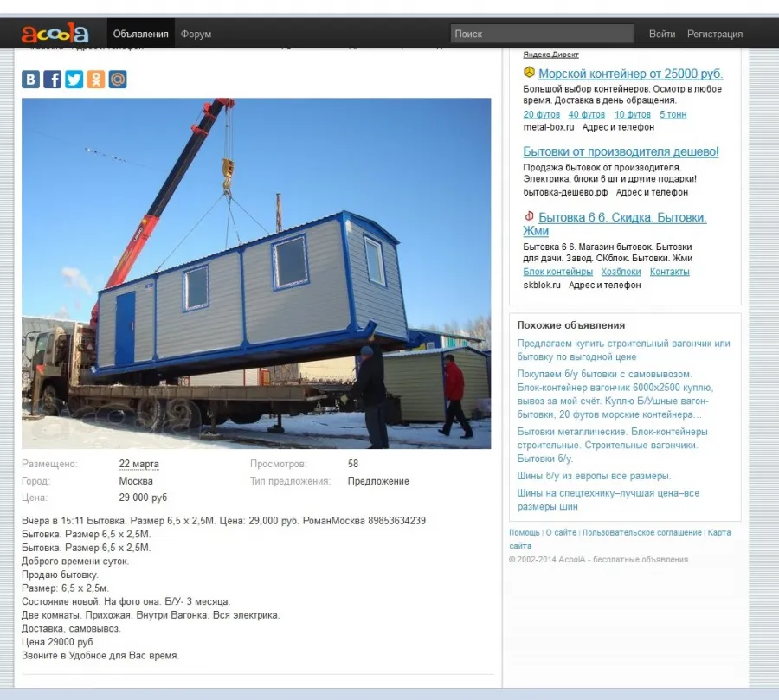
Task: Click the line Звоните в Удобное для Вас время.
Action: tap(100, 655)
